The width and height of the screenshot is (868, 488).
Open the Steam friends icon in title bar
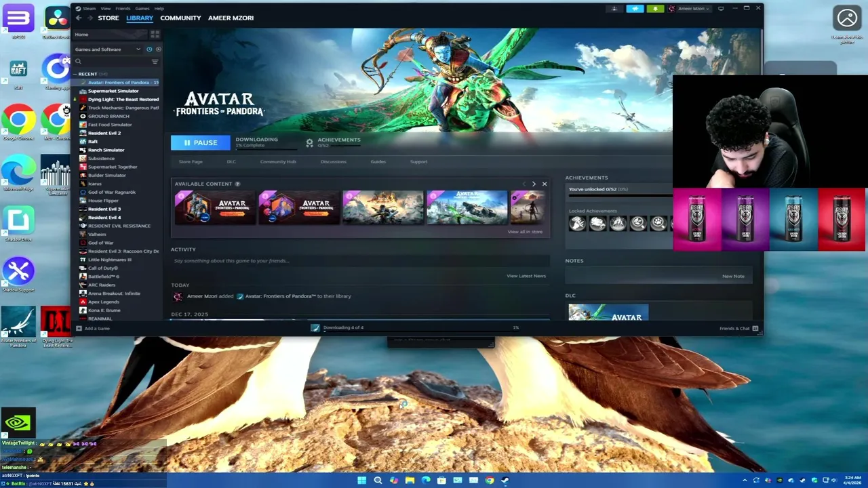pyautogui.click(x=614, y=9)
